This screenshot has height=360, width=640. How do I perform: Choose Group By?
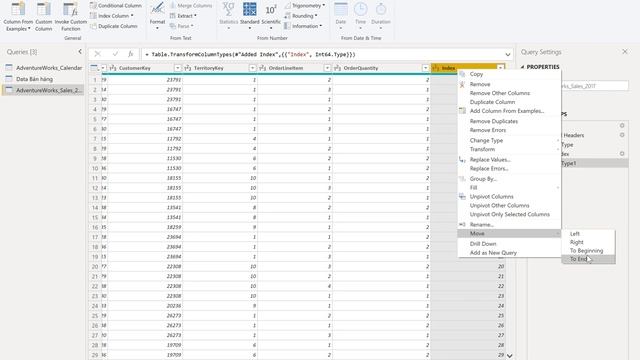509,179
